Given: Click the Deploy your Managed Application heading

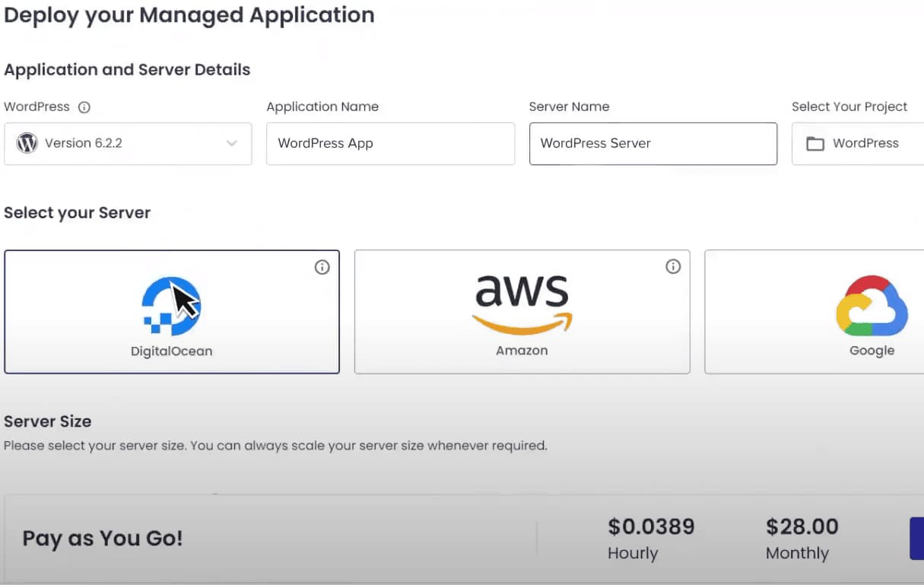Looking at the screenshot, I should point(189,14).
